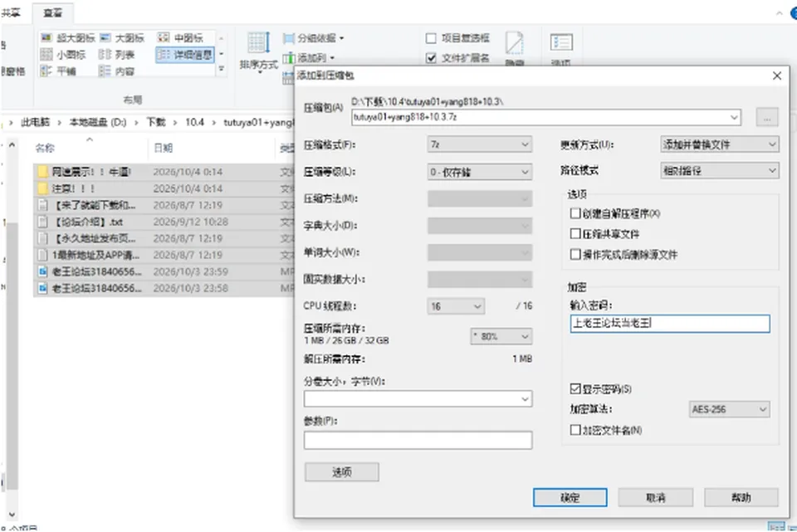This screenshot has height=532, width=797.
Task: Click the 参数 input field
Action: click(x=418, y=441)
